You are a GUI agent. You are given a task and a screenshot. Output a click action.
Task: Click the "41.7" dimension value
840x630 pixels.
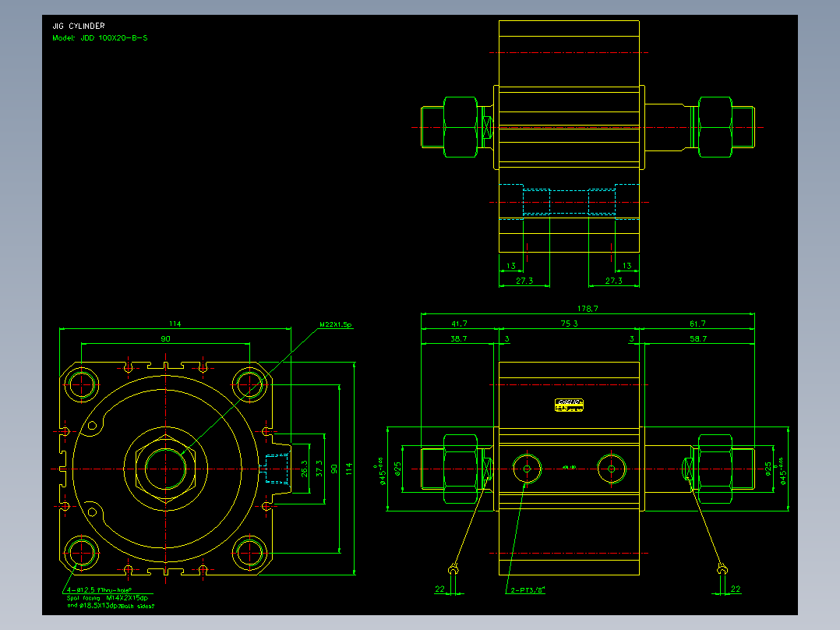(459, 324)
